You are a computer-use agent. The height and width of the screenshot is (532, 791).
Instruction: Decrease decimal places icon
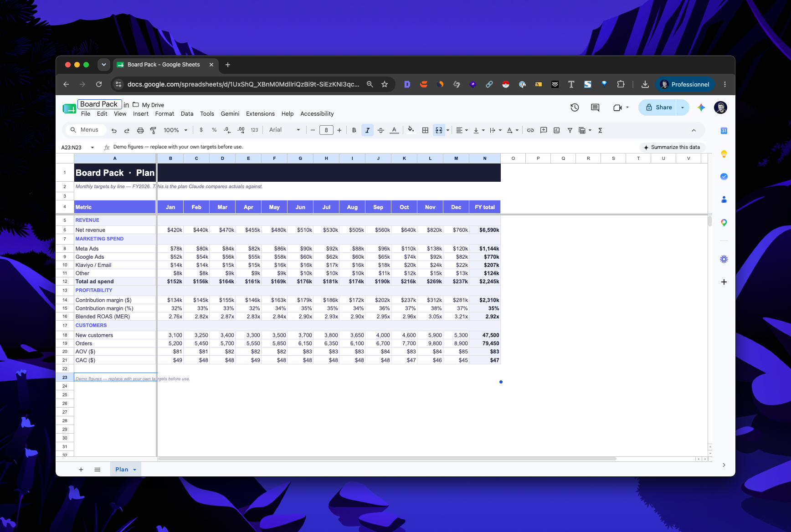coord(227,130)
